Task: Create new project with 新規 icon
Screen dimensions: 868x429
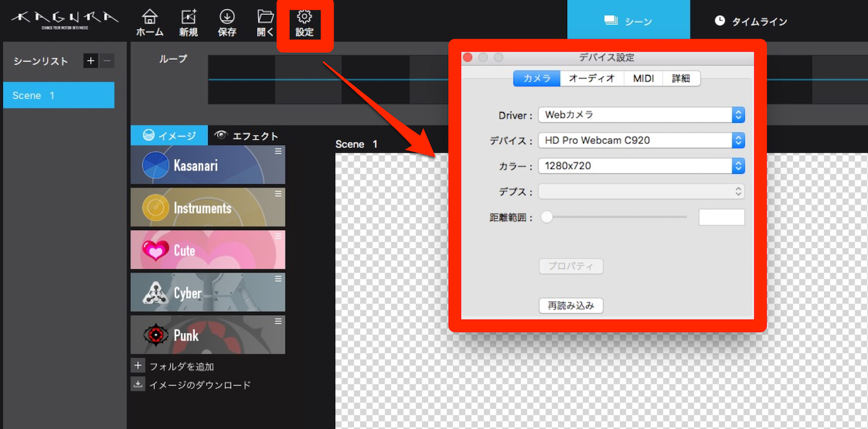Action: click(188, 23)
